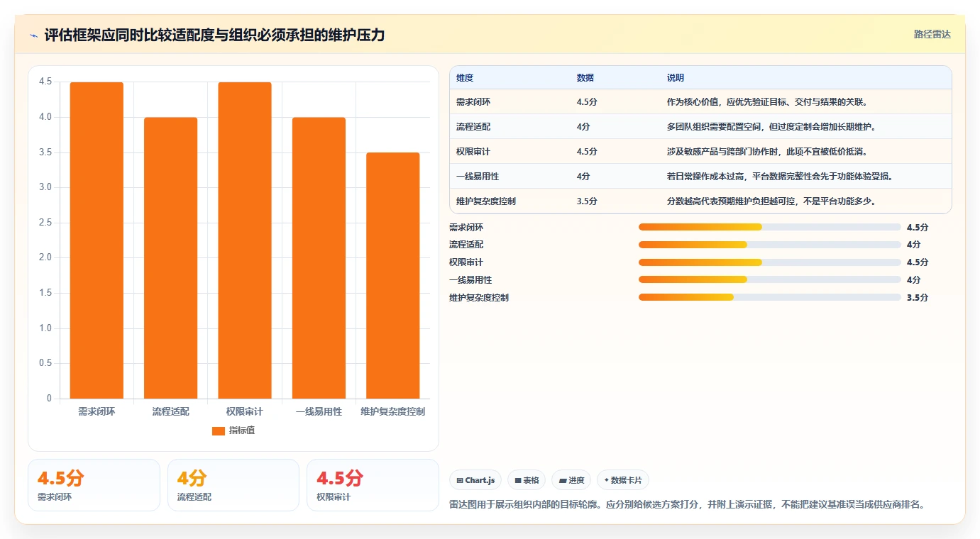Click description starting 若日常操作成本过高
Viewport: 980px width, 539px height.
click(x=781, y=177)
